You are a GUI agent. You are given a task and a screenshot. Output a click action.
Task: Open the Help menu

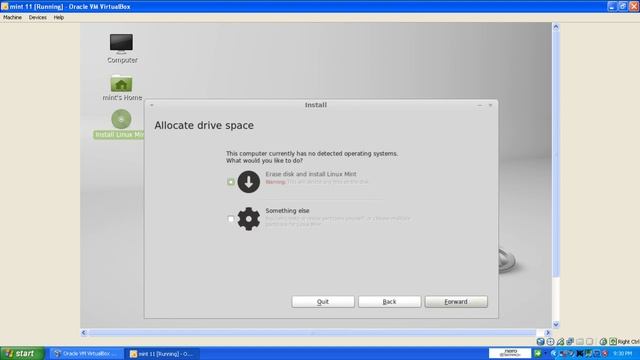59,18
